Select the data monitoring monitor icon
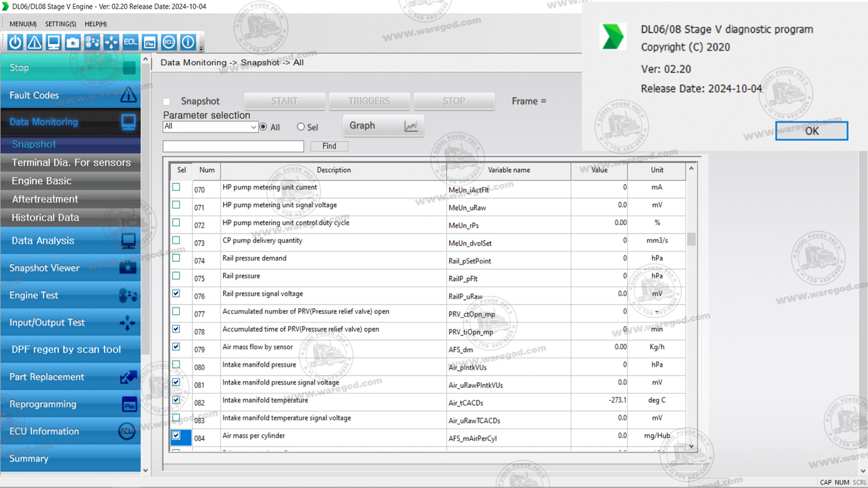 [x=53, y=42]
